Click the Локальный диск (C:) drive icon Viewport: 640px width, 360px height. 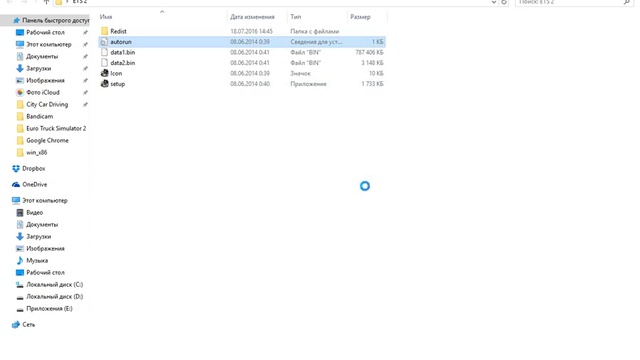pos(20,284)
